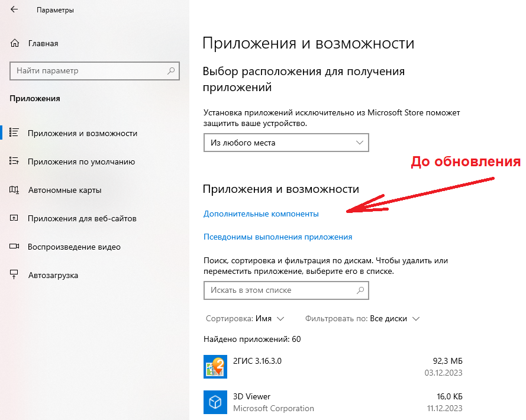Click the Приложения для веб-сайтов icon
526x420 pixels.
14,218
